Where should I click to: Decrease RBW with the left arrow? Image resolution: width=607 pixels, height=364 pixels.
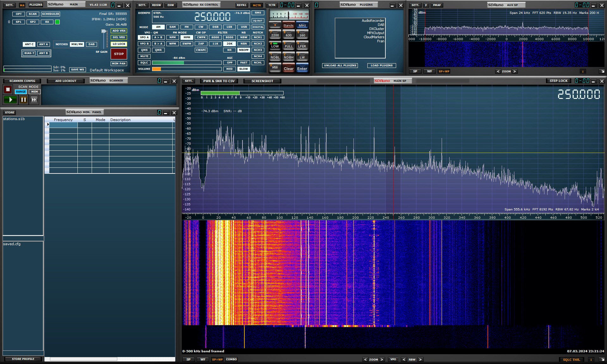point(404,360)
